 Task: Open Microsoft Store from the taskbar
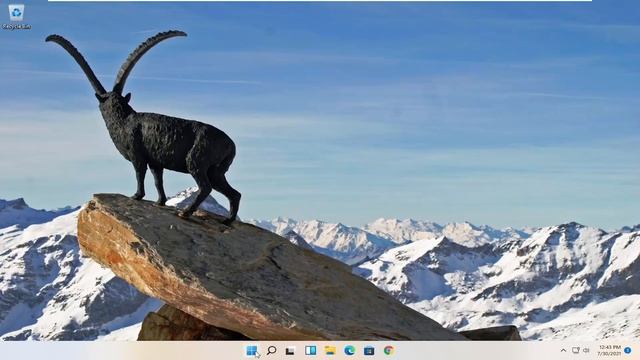(369, 350)
